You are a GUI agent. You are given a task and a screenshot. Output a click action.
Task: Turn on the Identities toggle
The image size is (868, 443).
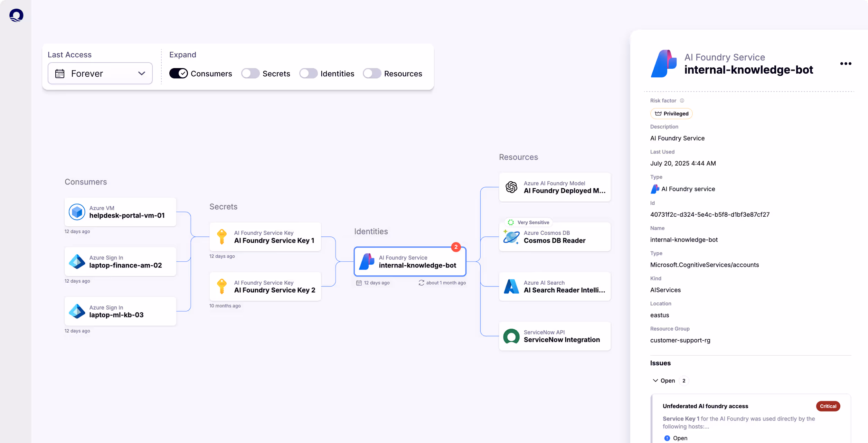tap(308, 74)
